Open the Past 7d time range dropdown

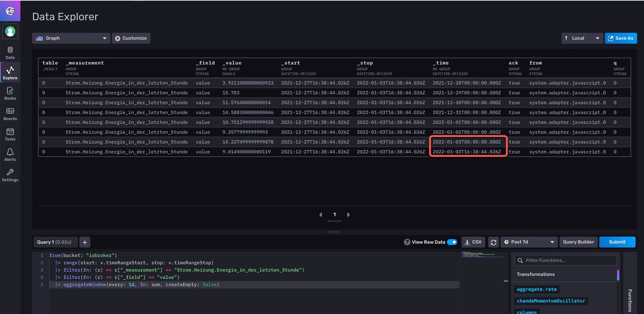coord(529,242)
